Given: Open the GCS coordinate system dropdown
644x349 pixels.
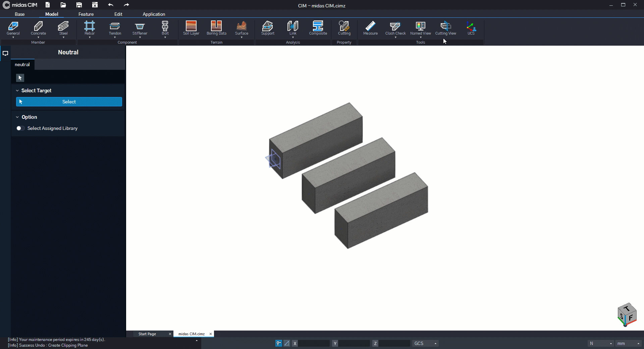Looking at the screenshot, I should pos(425,343).
